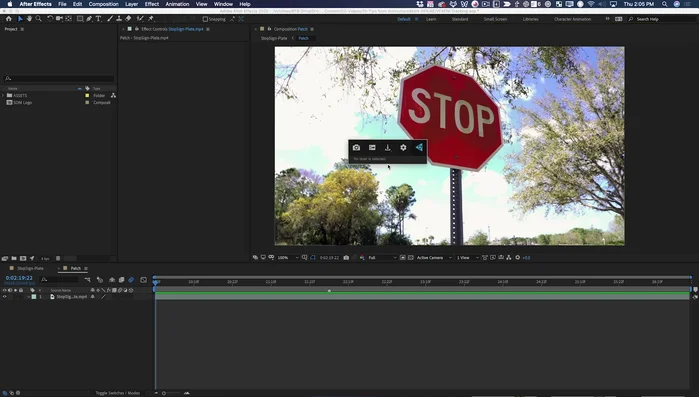Select the Pen tool
Viewport: 699px width, 397px height.
pos(89,19)
